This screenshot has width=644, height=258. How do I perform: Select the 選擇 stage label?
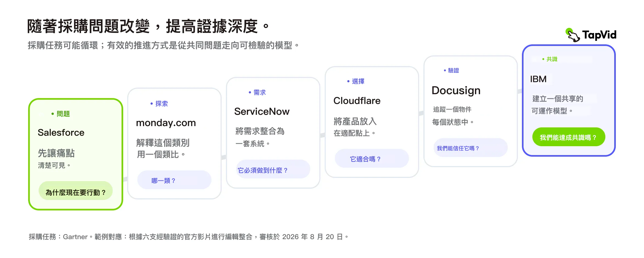(x=358, y=81)
